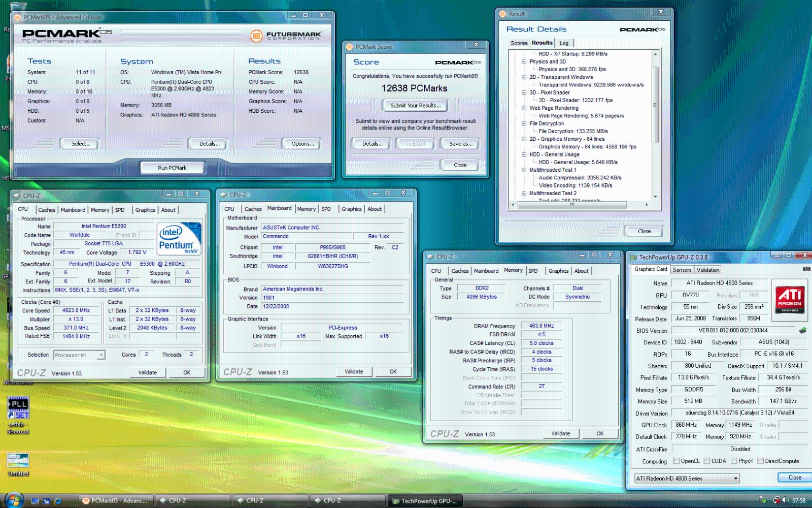Launch Internet Explorer from quick launch
812x508 pixels.
pyautogui.click(x=57, y=501)
